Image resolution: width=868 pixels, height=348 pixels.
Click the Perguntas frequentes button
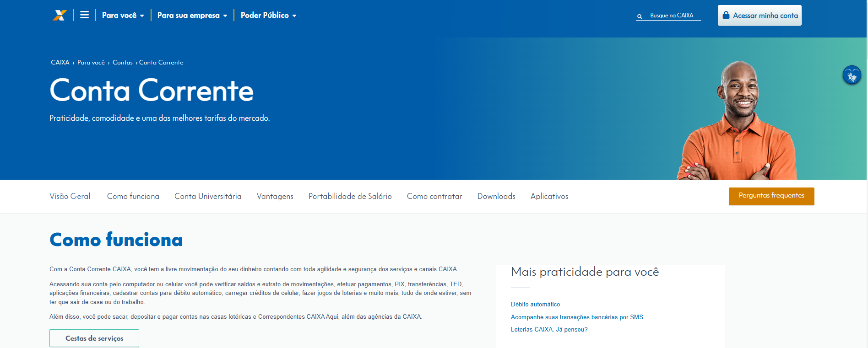(x=771, y=196)
